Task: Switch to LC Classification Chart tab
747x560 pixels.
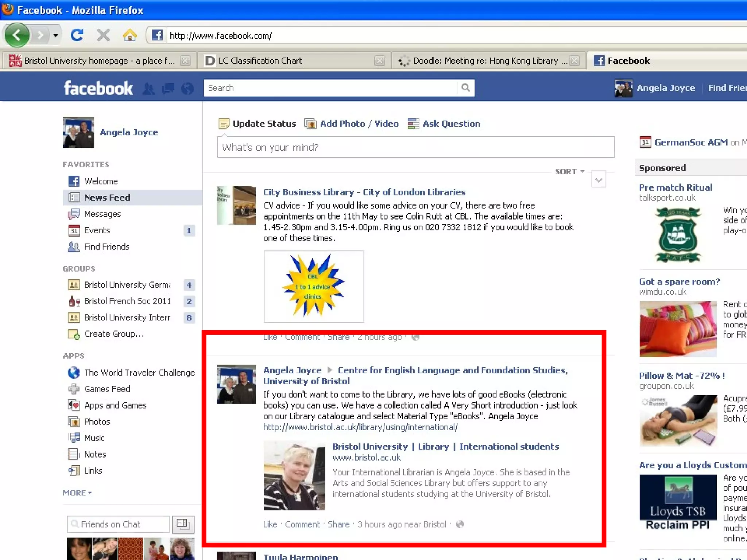Action: click(260, 61)
